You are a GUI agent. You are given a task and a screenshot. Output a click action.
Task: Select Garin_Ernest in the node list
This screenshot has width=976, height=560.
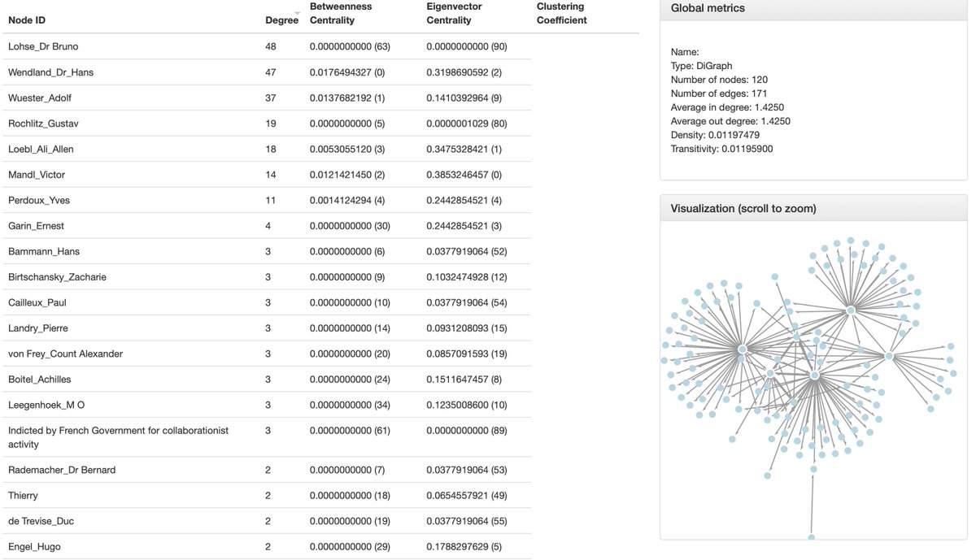(x=36, y=226)
